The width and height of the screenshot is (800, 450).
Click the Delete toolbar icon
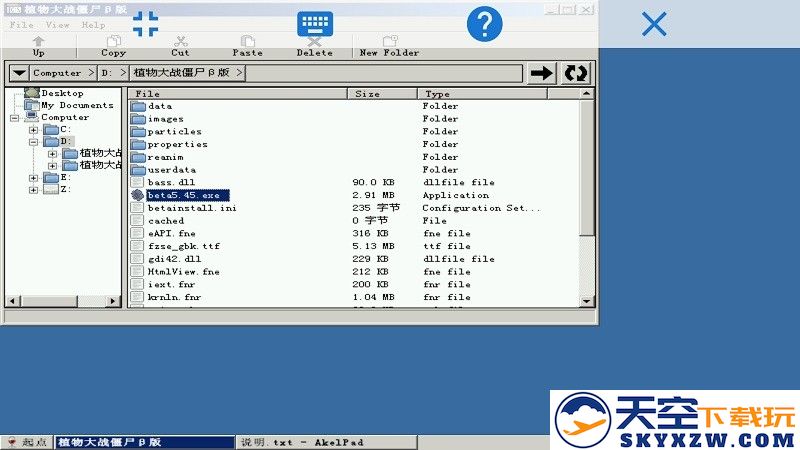(314, 42)
